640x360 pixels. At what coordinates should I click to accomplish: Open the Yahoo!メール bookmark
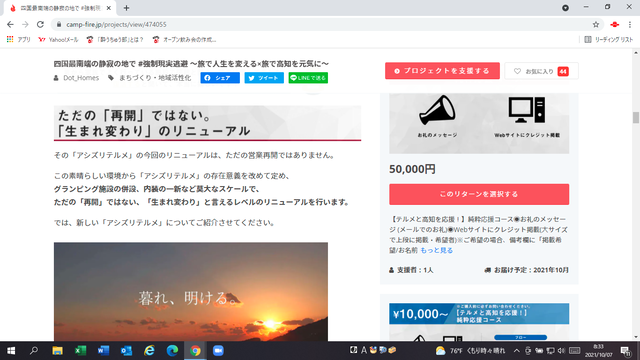pyautogui.click(x=58, y=40)
